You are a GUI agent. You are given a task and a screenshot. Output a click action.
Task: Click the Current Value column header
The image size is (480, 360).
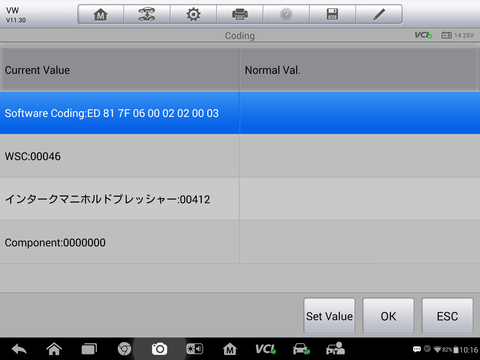(119, 70)
